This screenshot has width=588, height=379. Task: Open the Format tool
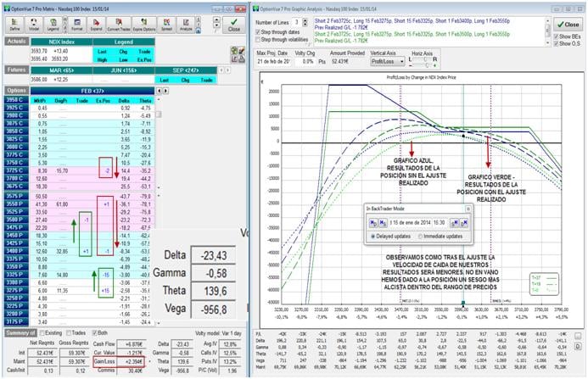[x=76, y=23]
